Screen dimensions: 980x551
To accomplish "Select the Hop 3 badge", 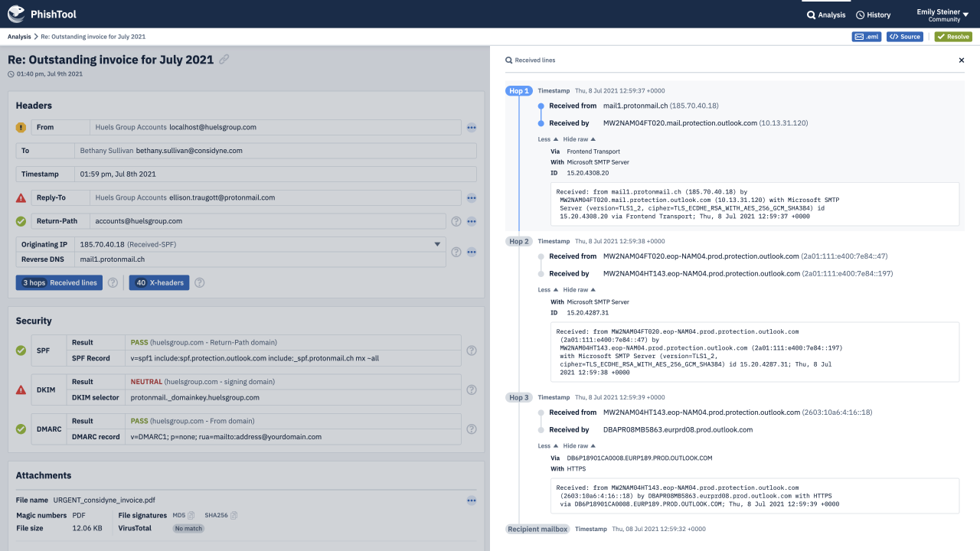I will tap(519, 397).
